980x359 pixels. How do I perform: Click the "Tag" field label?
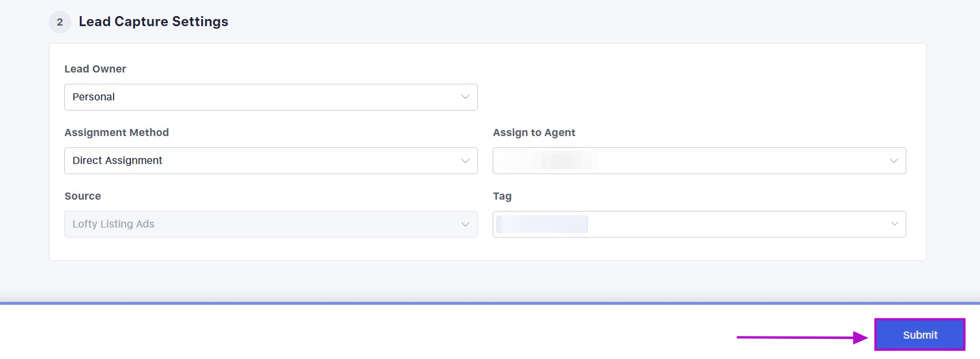pos(502,196)
